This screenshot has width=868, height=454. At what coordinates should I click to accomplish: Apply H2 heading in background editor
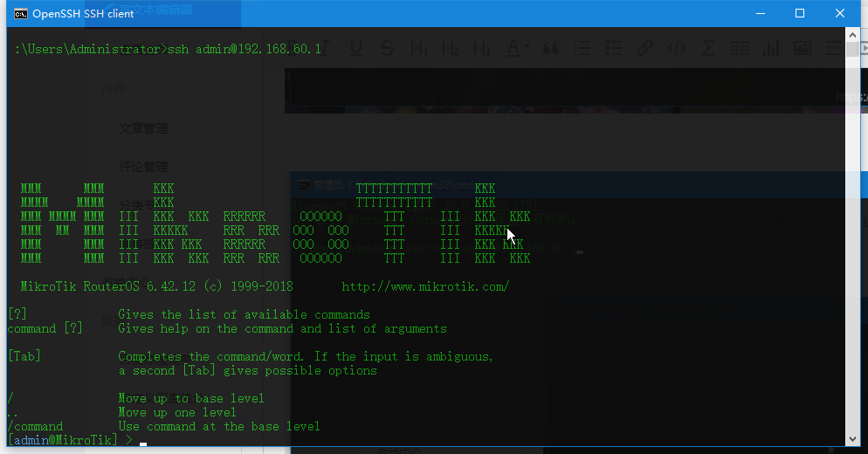coord(451,48)
